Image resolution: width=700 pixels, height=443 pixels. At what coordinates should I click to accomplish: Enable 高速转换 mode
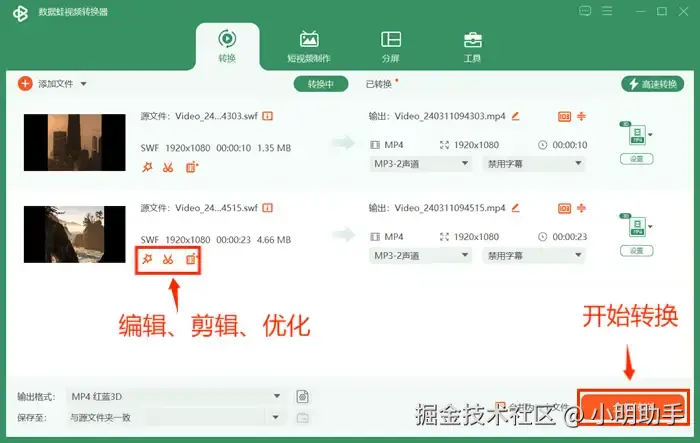pos(652,84)
